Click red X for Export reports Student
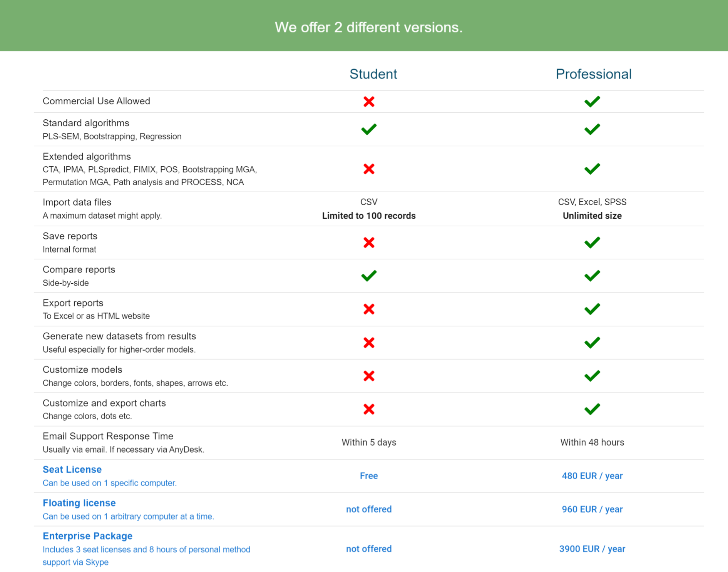The width and height of the screenshot is (728, 572). [369, 309]
